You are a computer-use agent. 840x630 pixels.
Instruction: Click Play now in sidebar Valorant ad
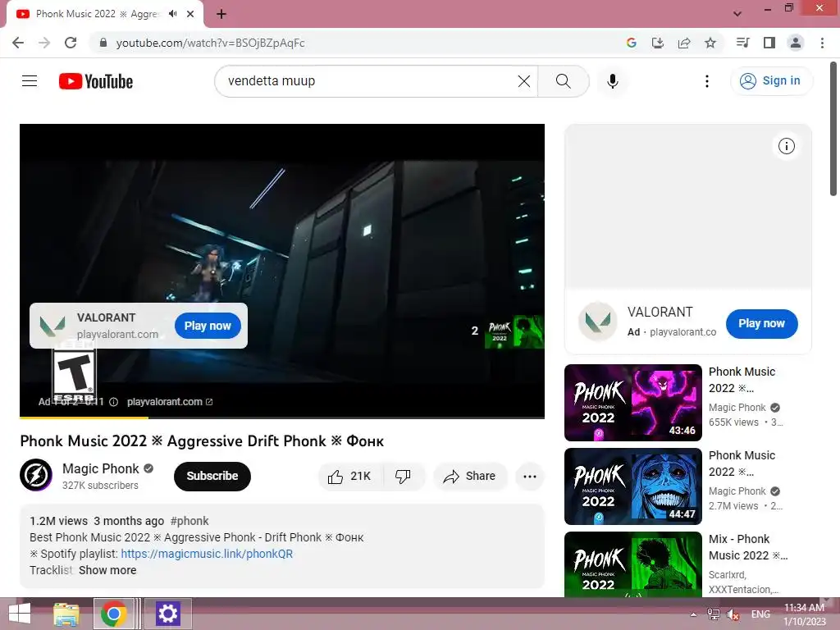(x=761, y=323)
